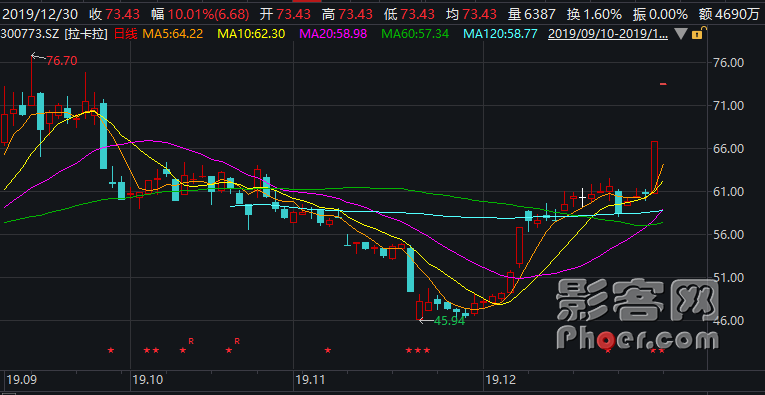The width and height of the screenshot is (765, 395).
Task: Open the 2019/09/10 date range link
Action: click(608, 35)
